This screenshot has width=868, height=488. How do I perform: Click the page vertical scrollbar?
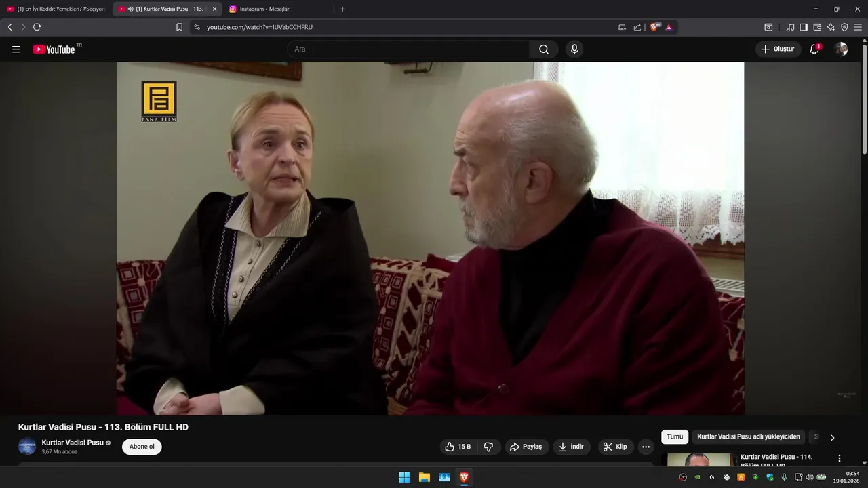[865, 98]
